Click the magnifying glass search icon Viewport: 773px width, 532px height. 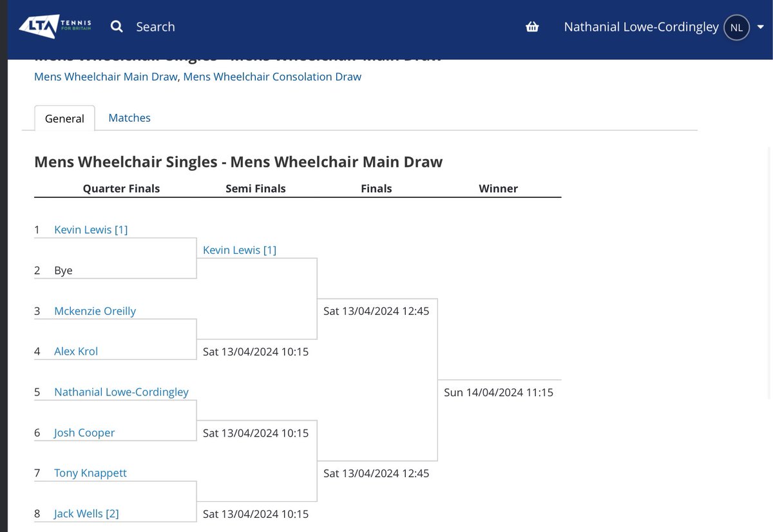[x=117, y=26]
